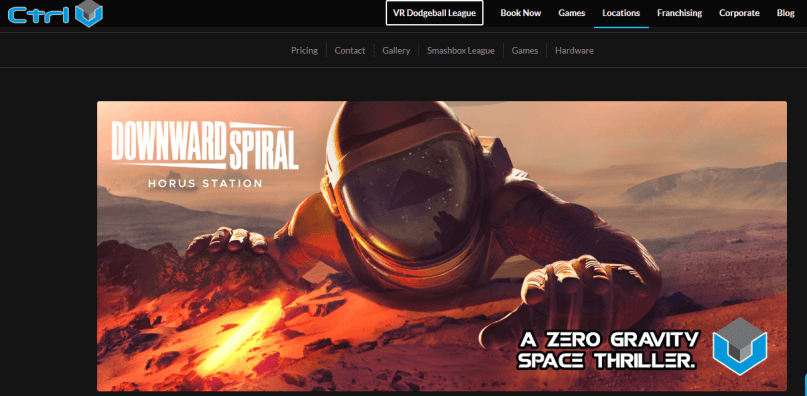
Task: Click the Downward Spiral title logo
Action: 205,146
